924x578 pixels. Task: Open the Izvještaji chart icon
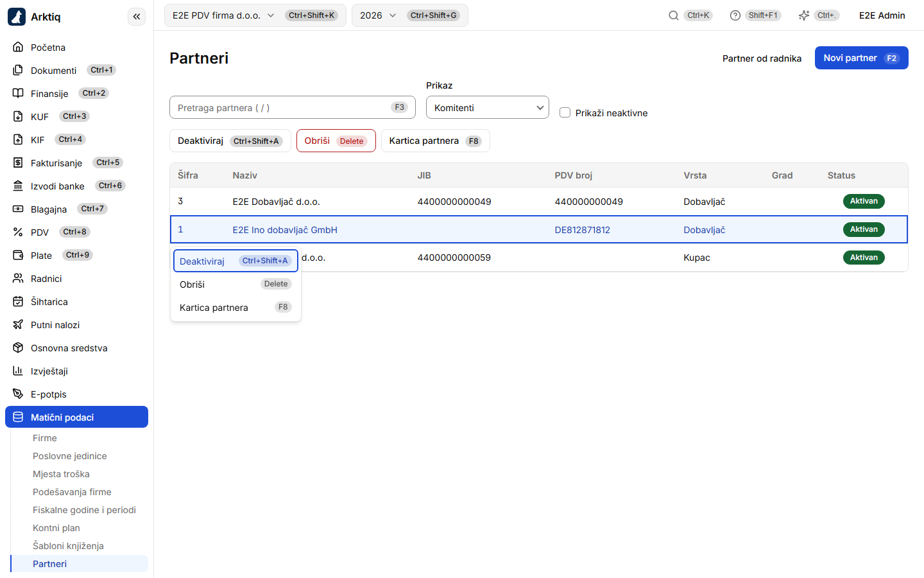click(x=18, y=371)
